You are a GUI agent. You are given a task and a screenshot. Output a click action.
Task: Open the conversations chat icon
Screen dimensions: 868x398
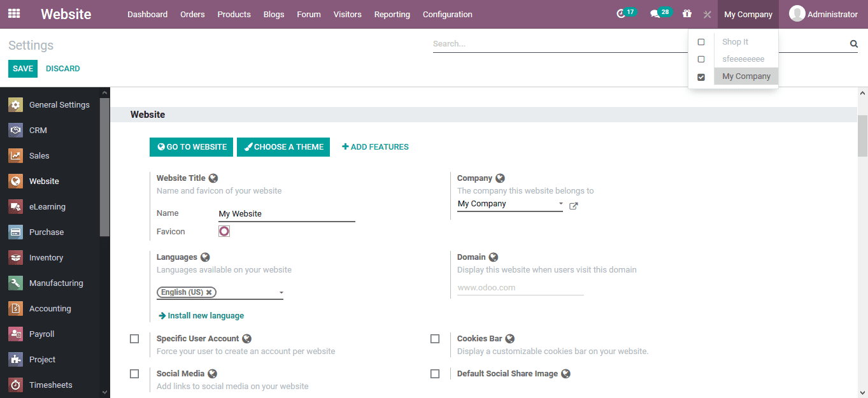tap(656, 12)
